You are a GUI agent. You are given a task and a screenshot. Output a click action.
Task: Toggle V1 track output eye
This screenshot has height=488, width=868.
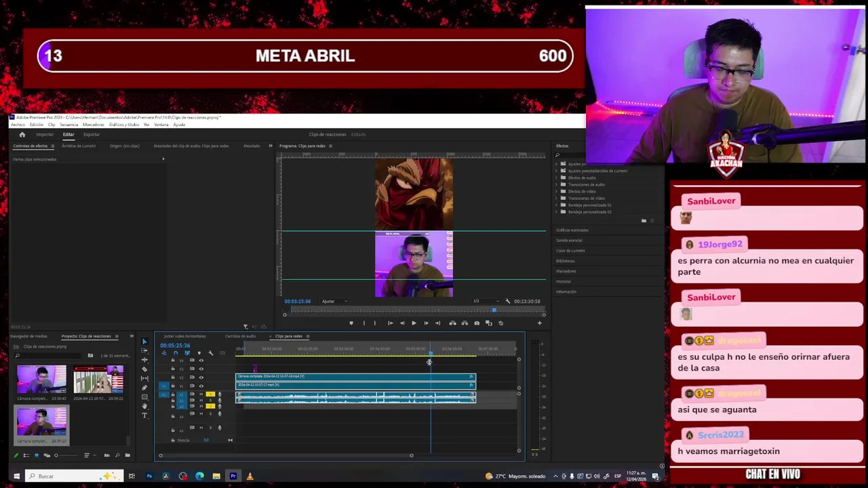coord(201,386)
